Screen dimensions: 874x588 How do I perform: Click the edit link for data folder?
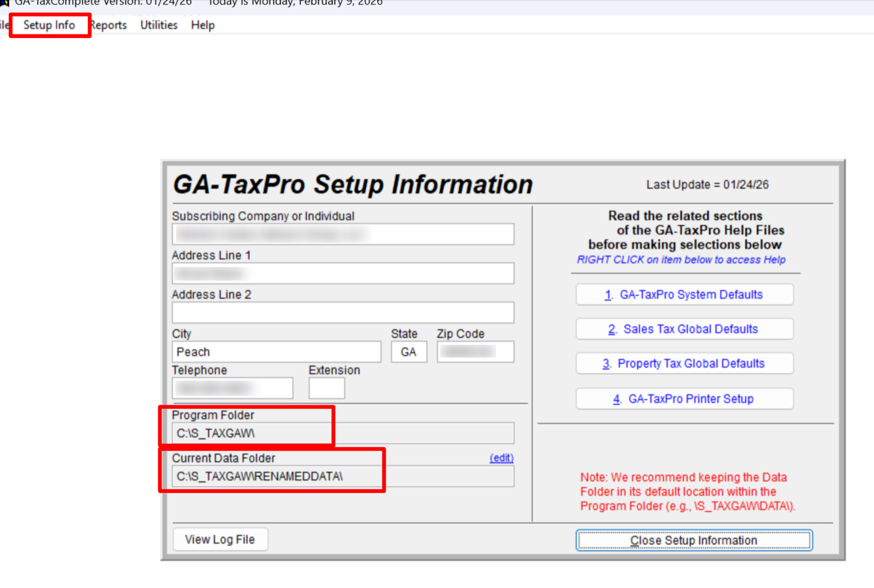[501, 458]
